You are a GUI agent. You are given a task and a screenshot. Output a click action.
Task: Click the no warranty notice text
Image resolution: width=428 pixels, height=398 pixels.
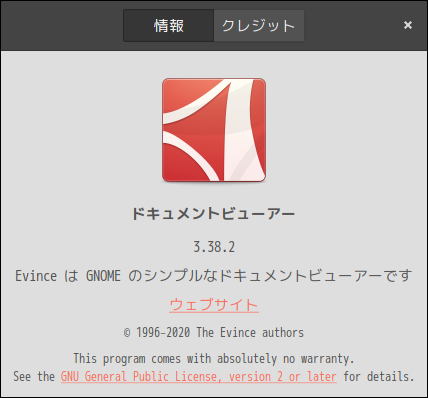click(x=214, y=359)
